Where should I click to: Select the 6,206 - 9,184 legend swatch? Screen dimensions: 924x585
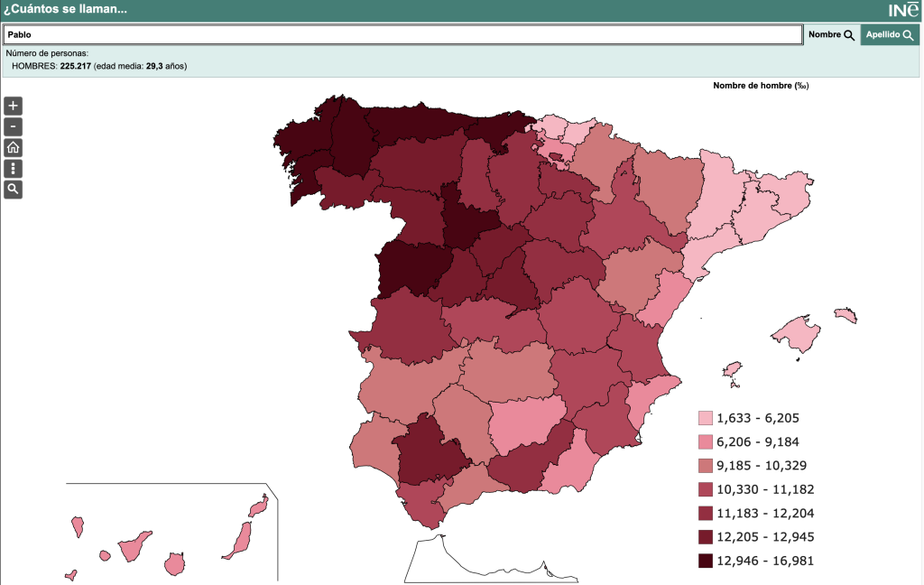click(x=706, y=441)
